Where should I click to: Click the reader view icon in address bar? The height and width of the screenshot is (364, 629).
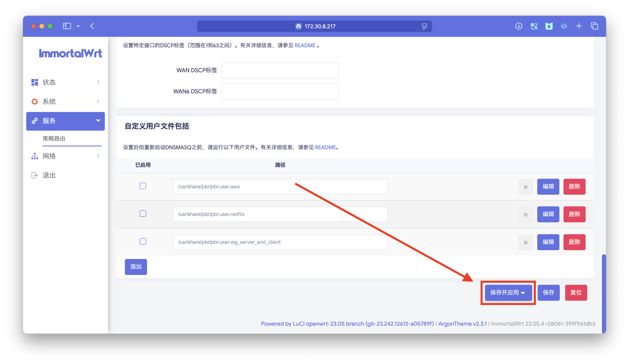pyautogui.click(x=424, y=26)
